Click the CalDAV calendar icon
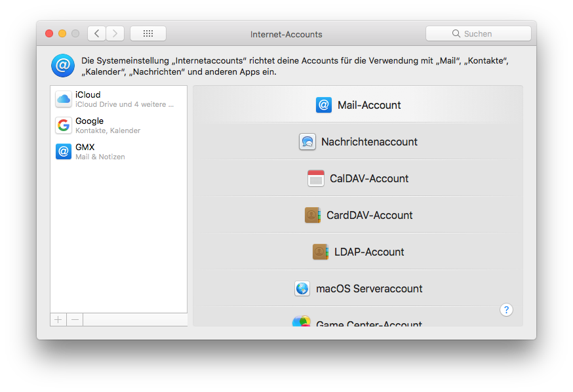Image resolution: width=573 pixels, height=392 pixels. (316, 178)
